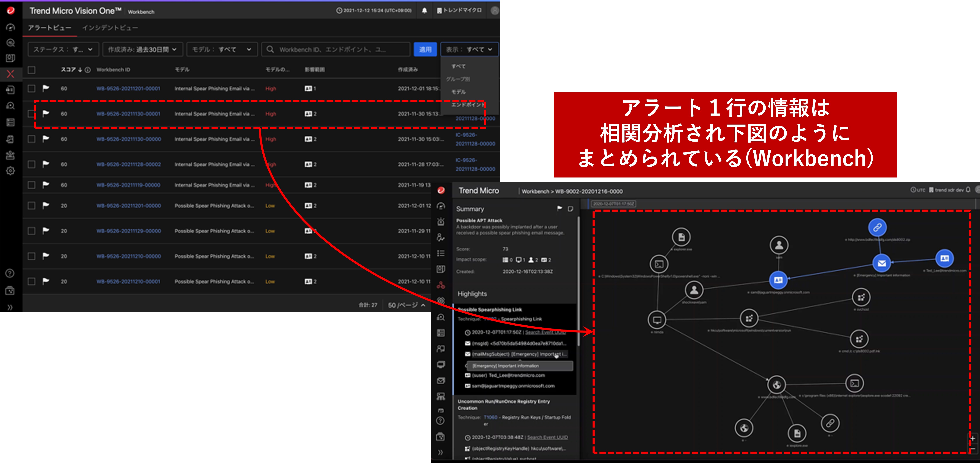Click the user avatar in the Vision One header
Screen dimensions: 980x463
[x=495, y=11]
